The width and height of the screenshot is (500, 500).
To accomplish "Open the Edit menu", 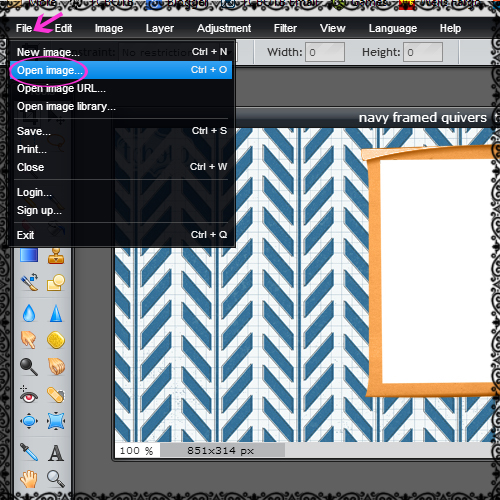I will tap(63, 28).
